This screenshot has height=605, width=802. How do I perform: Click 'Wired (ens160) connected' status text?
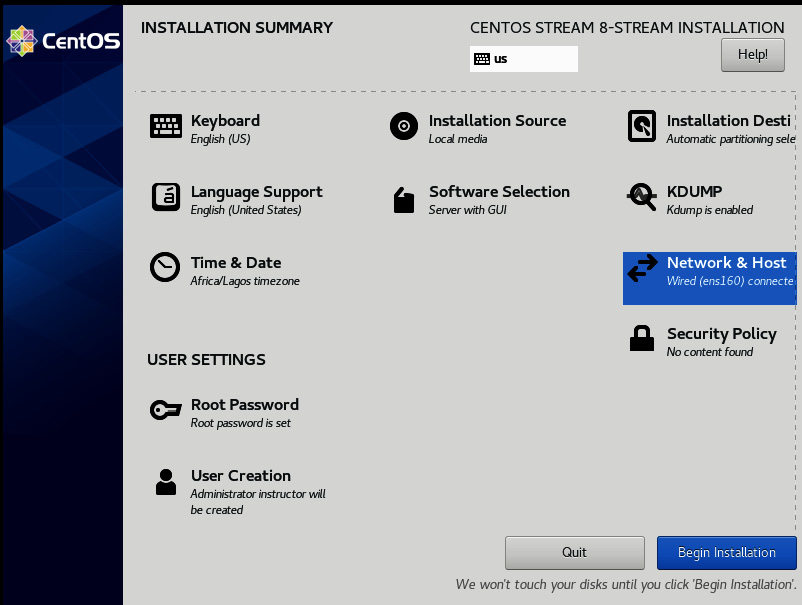[x=730, y=281]
